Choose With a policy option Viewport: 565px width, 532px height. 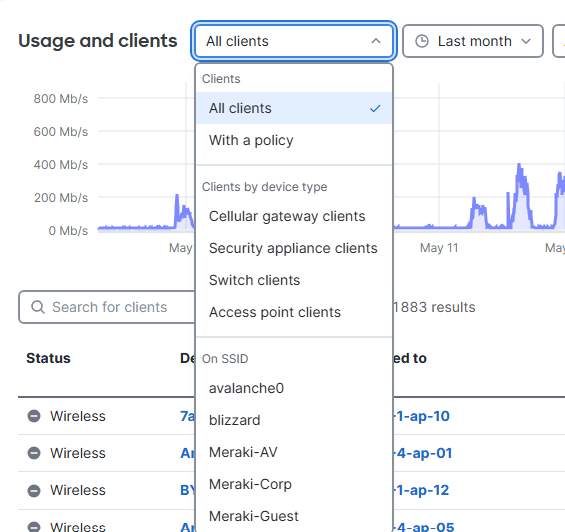tap(294, 140)
